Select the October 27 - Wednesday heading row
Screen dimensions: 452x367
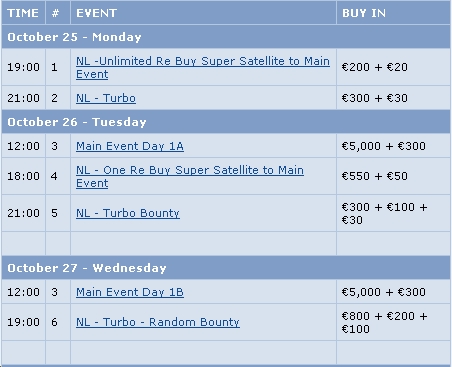point(226,268)
